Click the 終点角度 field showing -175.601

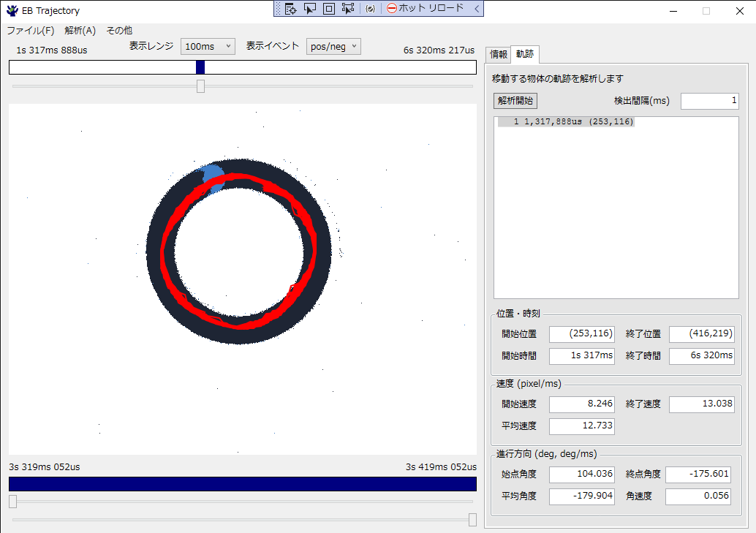tap(698, 475)
